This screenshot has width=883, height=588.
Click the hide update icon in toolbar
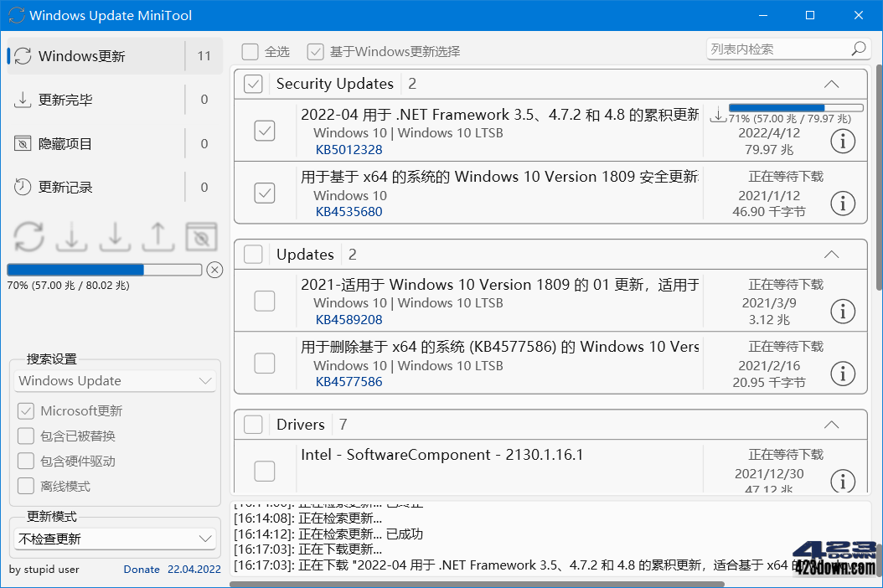[200, 236]
